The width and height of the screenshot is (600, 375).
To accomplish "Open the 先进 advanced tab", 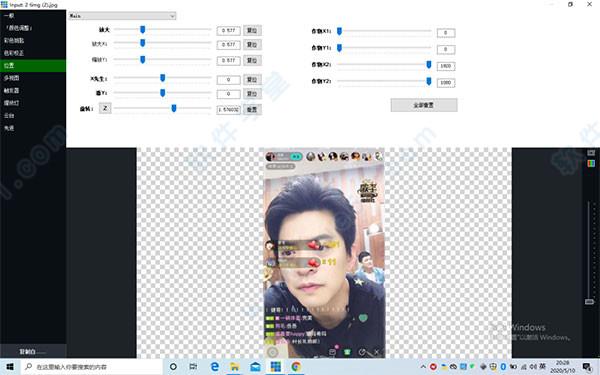I will 33,128.
